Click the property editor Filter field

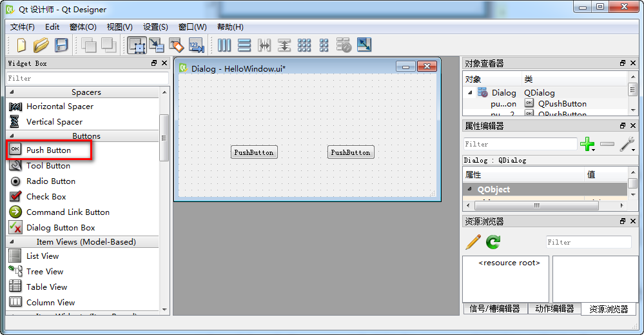520,145
